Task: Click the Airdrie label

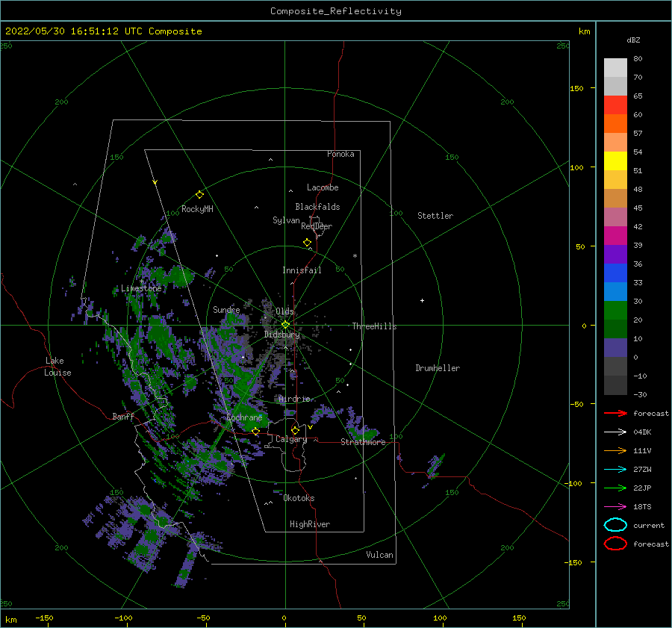Action: point(294,399)
